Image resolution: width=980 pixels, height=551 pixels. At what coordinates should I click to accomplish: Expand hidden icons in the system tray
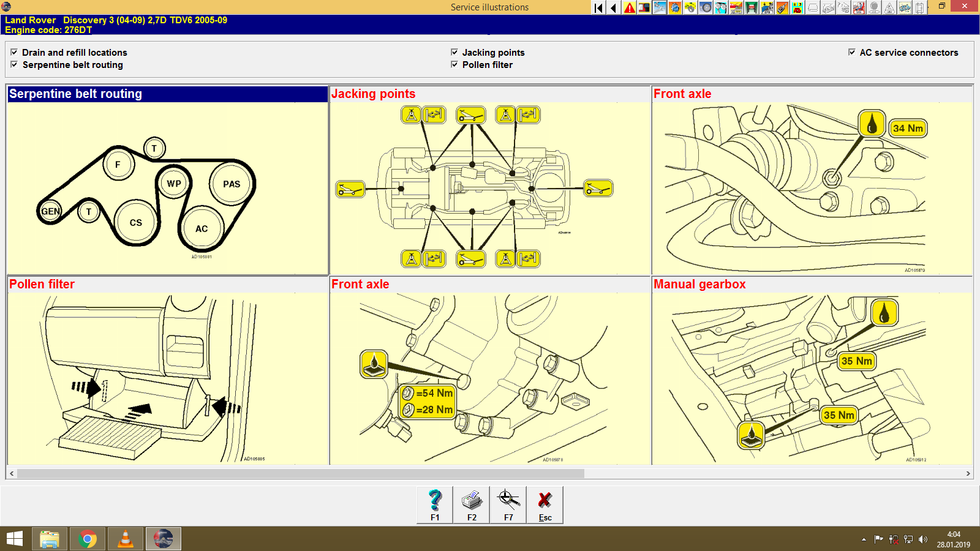click(864, 539)
